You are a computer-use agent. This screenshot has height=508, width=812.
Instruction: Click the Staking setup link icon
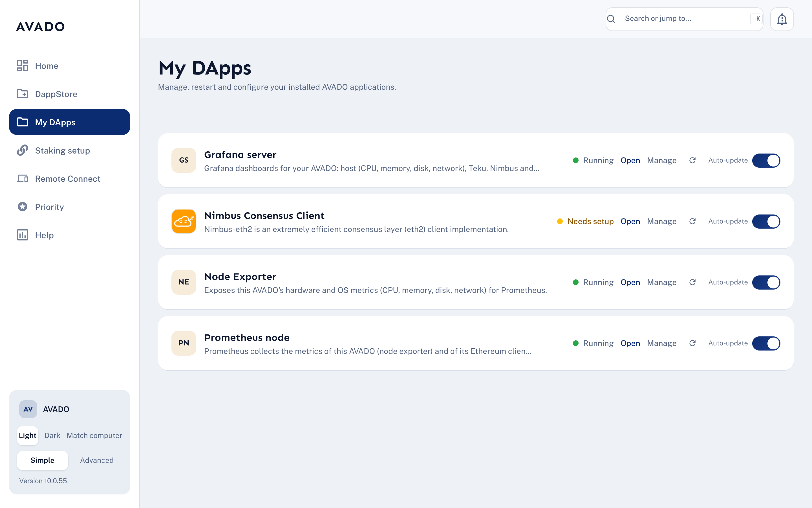point(23,150)
